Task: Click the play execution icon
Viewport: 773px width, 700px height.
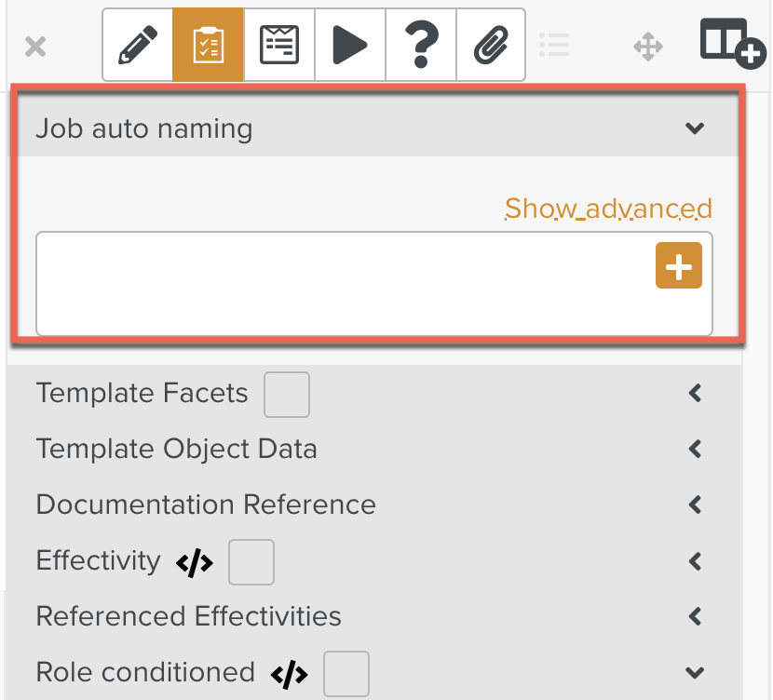Action: coord(349,44)
